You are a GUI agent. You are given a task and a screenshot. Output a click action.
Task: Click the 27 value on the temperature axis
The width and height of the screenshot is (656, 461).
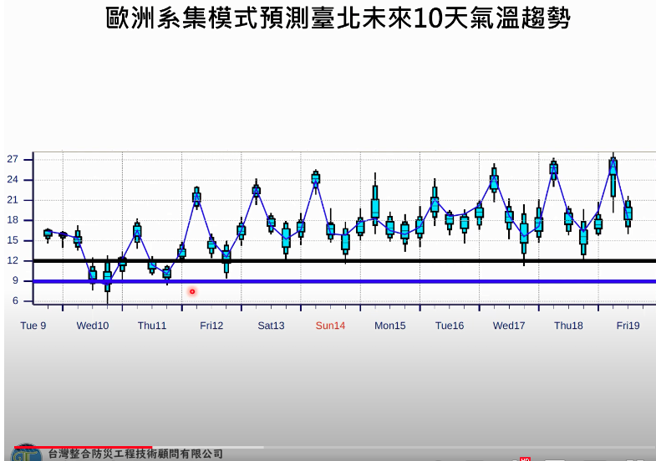click(x=13, y=159)
